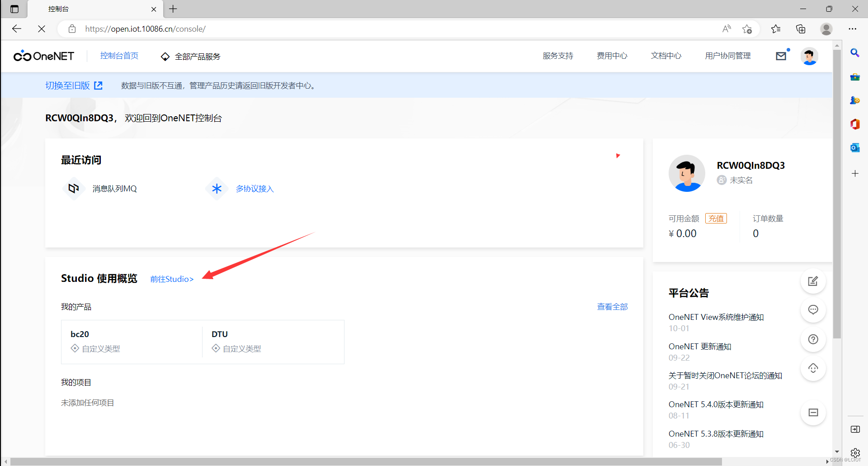Click the vertical page scrollbar
868x466 pixels.
click(x=837, y=194)
